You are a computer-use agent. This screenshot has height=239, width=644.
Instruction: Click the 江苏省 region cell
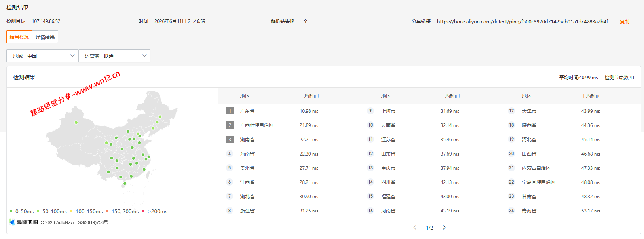tap(388, 140)
